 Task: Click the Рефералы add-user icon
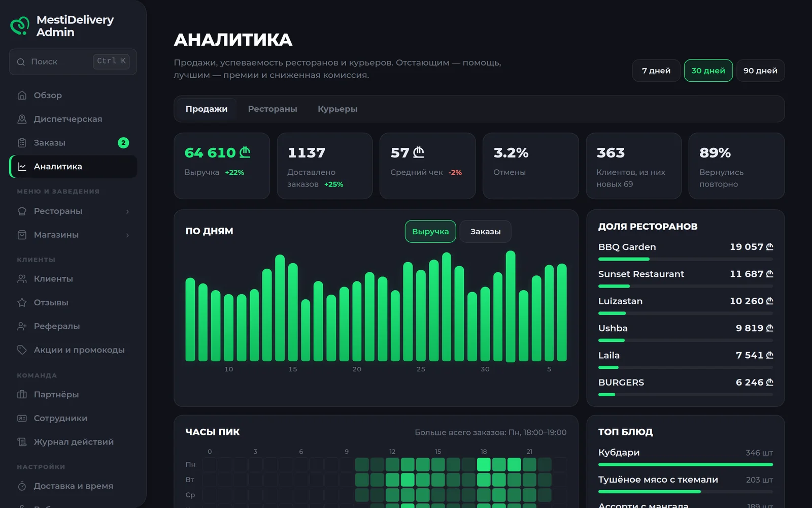pyautogui.click(x=22, y=326)
